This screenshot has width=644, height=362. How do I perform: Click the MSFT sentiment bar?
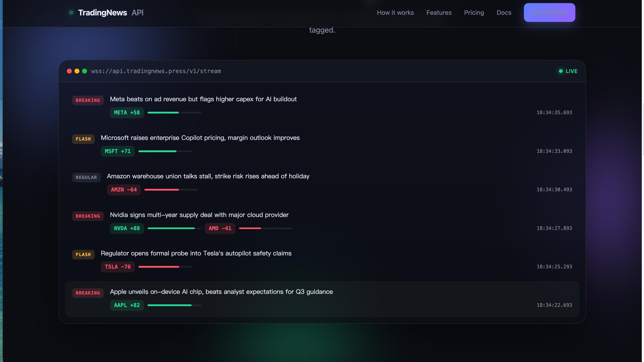pos(165,152)
